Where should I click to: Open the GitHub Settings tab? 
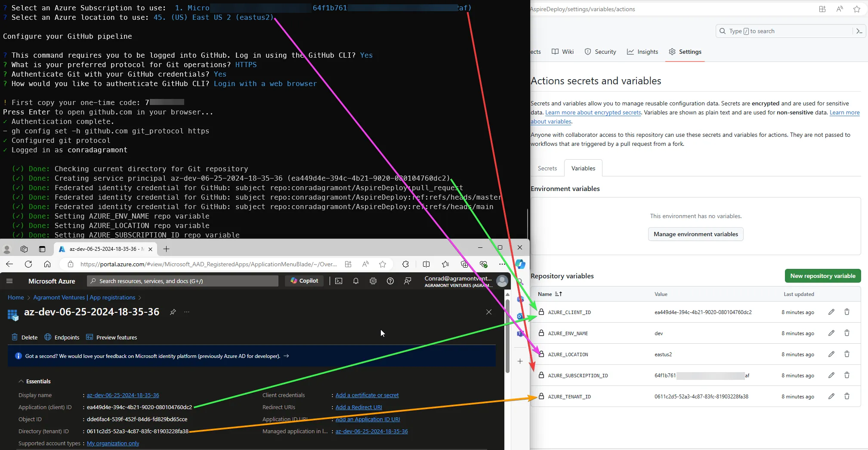685,52
